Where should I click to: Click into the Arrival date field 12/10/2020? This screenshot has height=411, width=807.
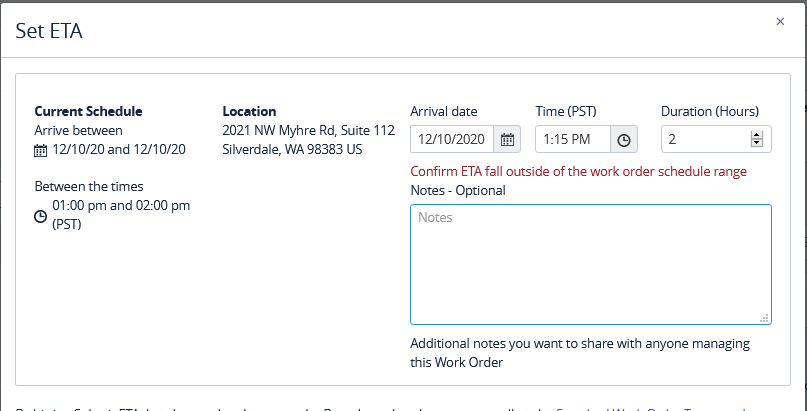pyautogui.click(x=452, y=139)
